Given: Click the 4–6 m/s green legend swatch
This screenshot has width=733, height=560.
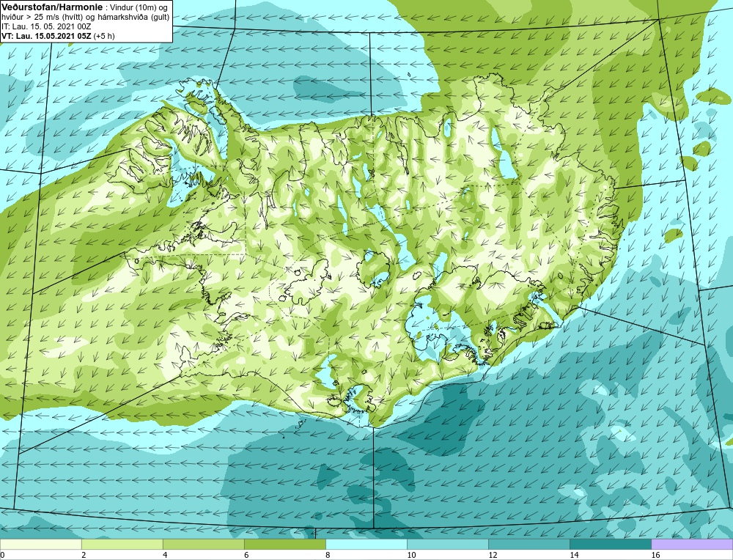Looking at the screenshot, I should pyautogui.click(x=203, y=545).
